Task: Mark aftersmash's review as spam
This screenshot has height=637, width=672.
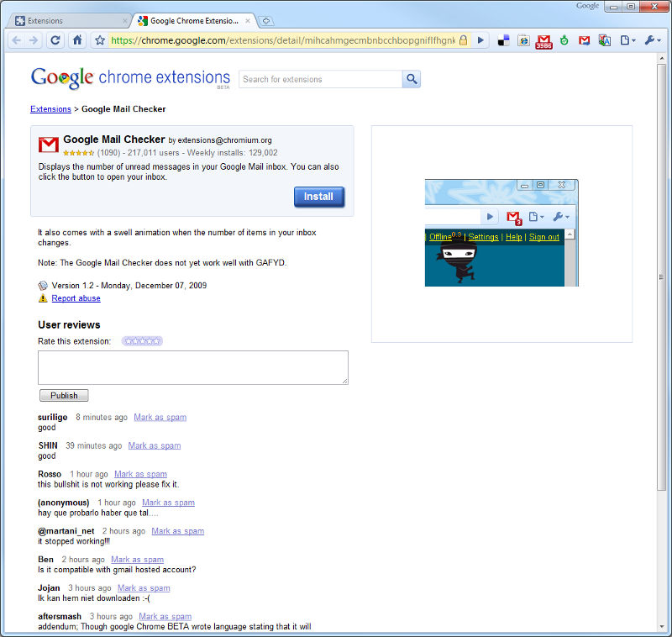Action: coord(165,617)
